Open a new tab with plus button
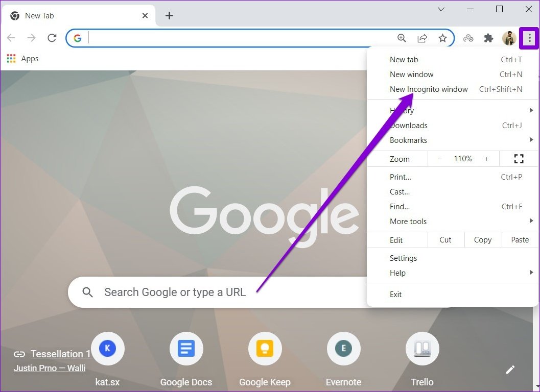The image size is (540, 392). 169,15
